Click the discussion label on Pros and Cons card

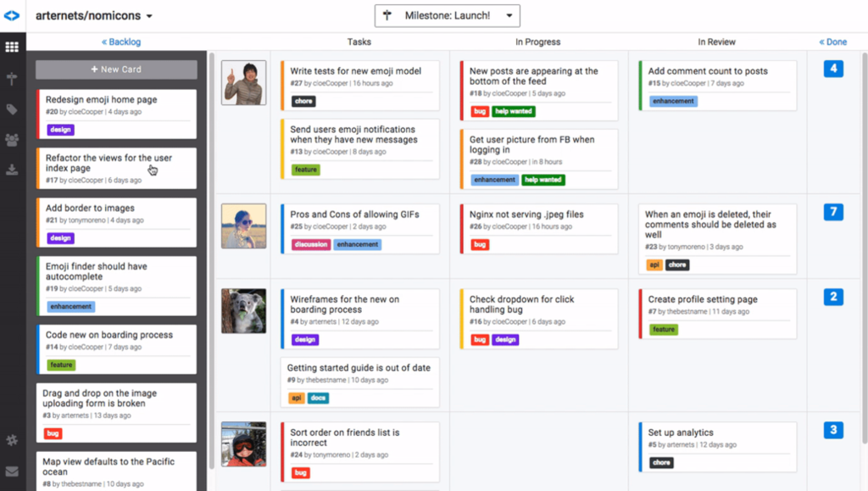pyautogui.click(x=311, y=245)
